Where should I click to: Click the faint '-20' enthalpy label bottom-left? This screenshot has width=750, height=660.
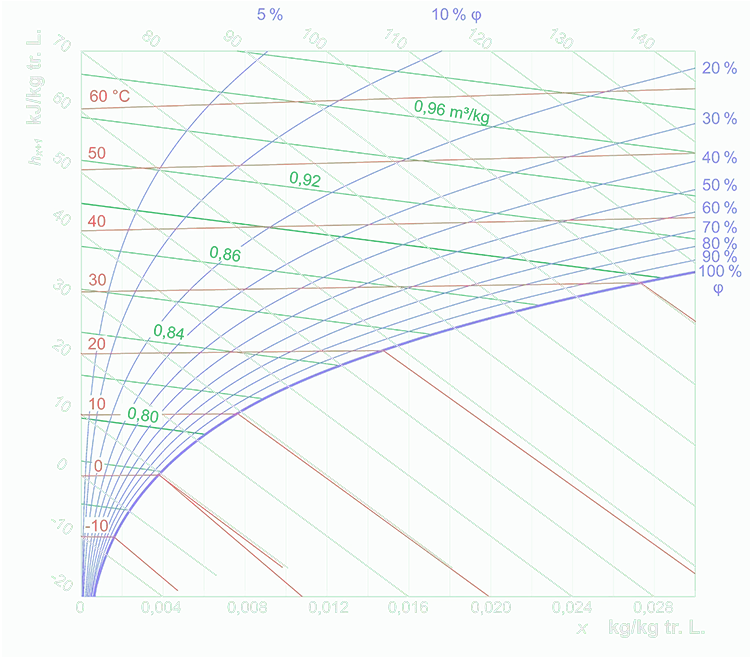coord(62,583)
